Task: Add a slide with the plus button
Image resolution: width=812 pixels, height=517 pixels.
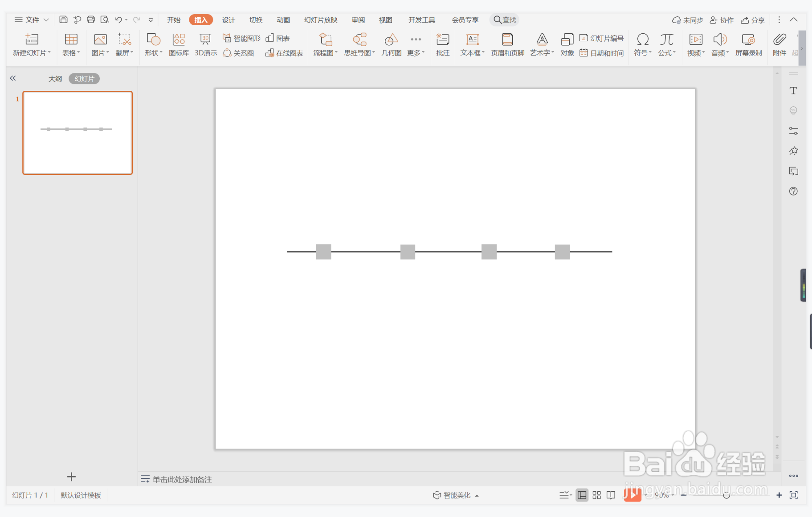Action: point(71,477)
